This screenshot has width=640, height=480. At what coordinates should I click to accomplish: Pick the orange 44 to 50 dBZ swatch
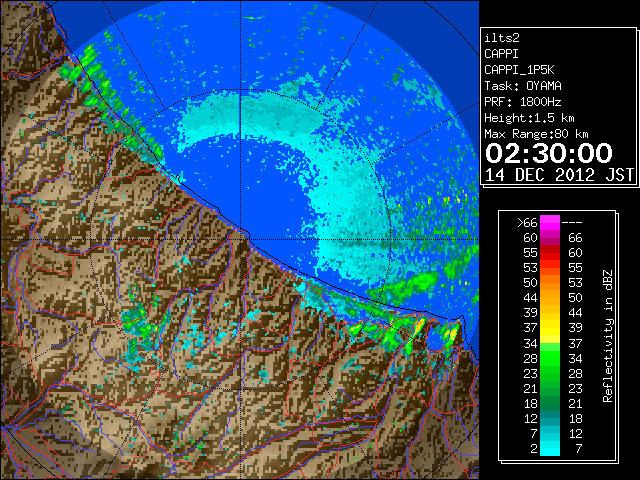550,298
